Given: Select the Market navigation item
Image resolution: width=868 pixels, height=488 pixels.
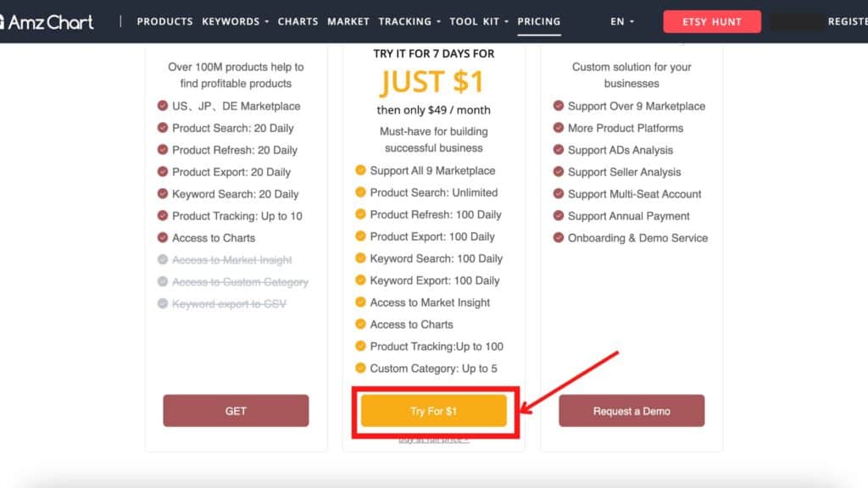Looking at the screenshot, I should point(348,21).
